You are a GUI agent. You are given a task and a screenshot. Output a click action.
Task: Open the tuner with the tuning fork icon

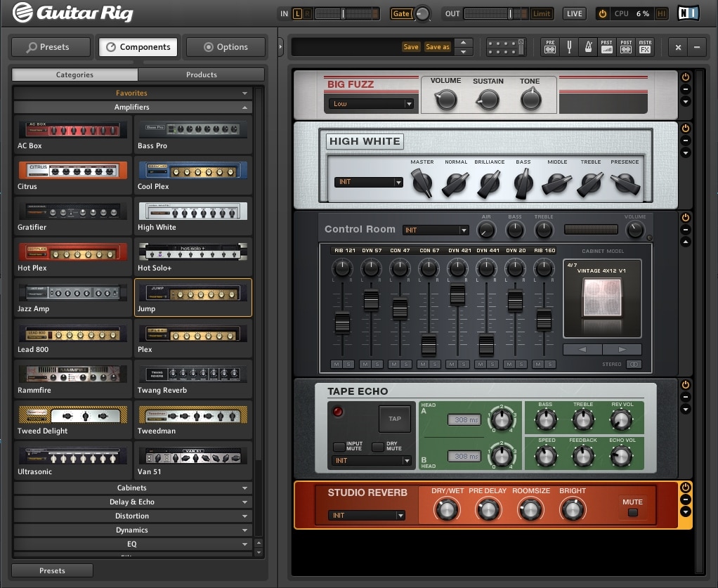[x=569, y=46]
